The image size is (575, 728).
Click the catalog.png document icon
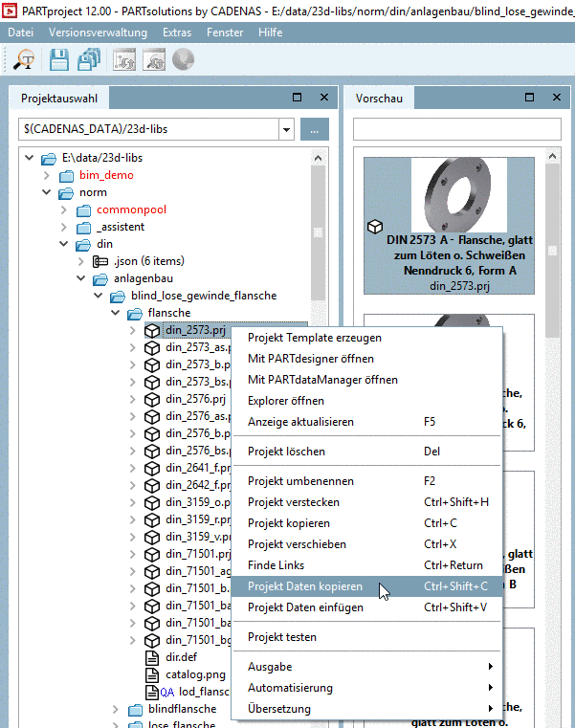[152, 674]
